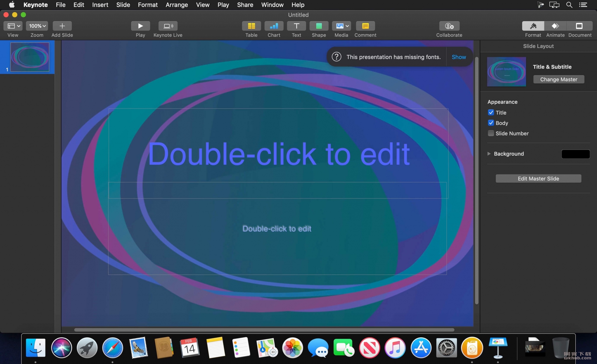Open the Maps app in Dock
The height and width of the screenshot is (364, 597).
[267, 348]
